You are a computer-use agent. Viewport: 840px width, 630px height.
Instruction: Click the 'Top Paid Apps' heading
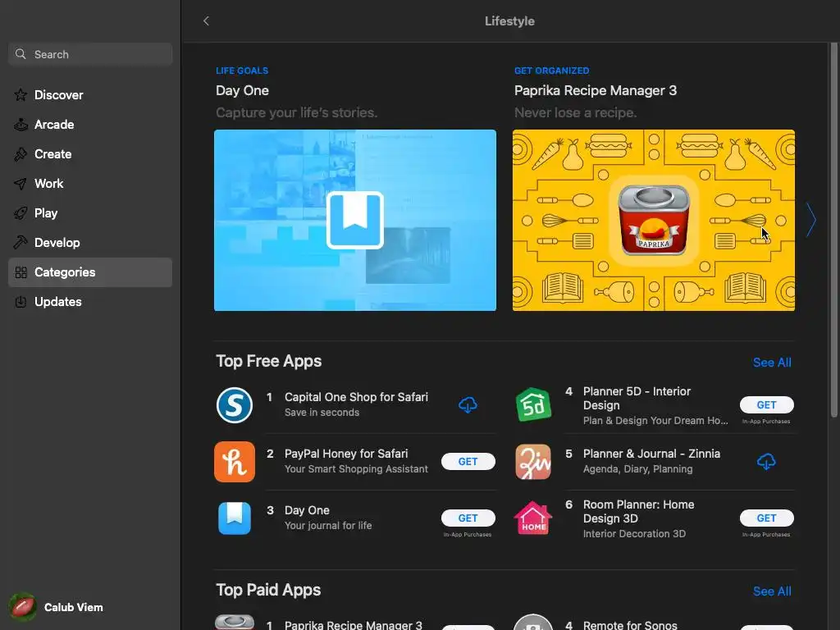268,590
